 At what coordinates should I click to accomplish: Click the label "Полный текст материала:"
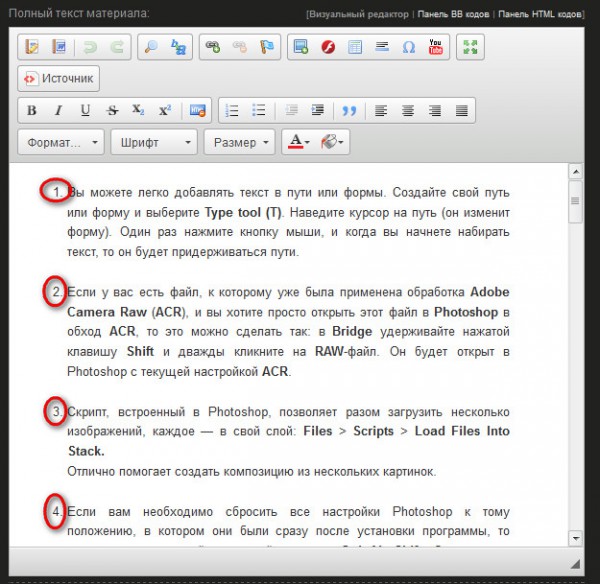[79, 13]
